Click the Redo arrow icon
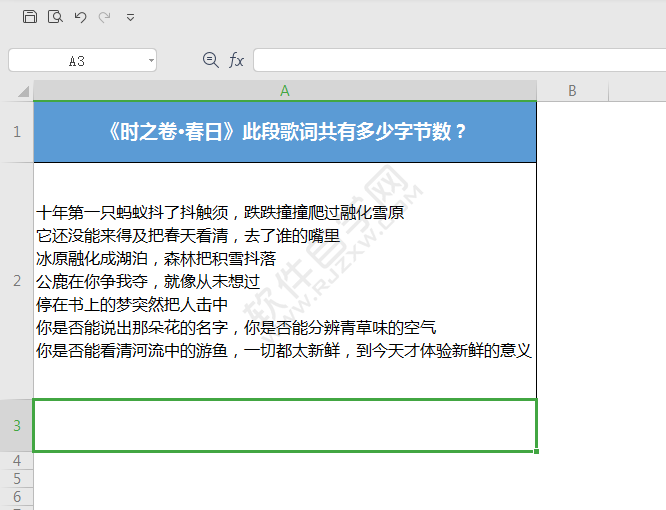 pyautogui.click(x=104, y=17)
